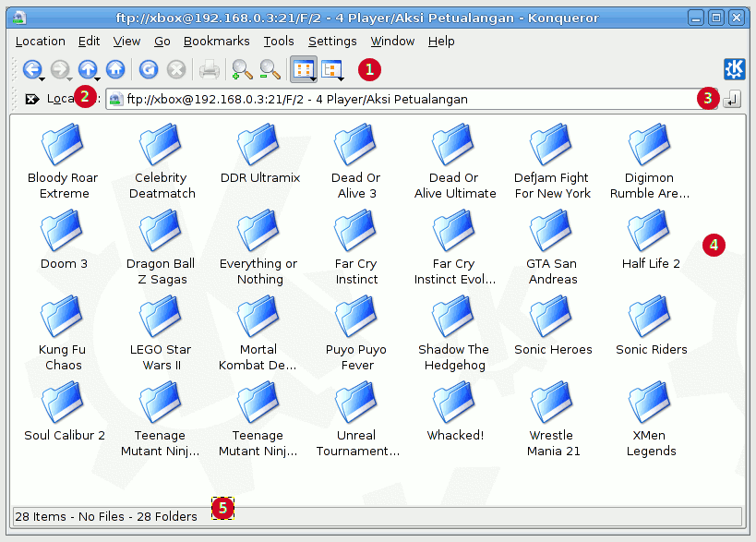
Task: Select the Dragon Ball Z Sagas folder
Action: tap(161, 247)
